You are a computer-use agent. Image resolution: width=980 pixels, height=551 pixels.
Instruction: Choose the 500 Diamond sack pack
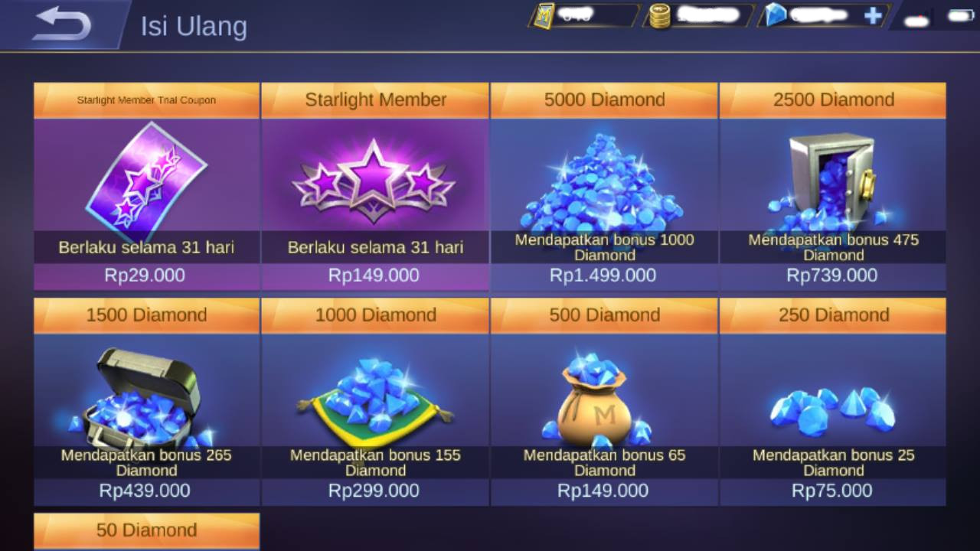604,402
